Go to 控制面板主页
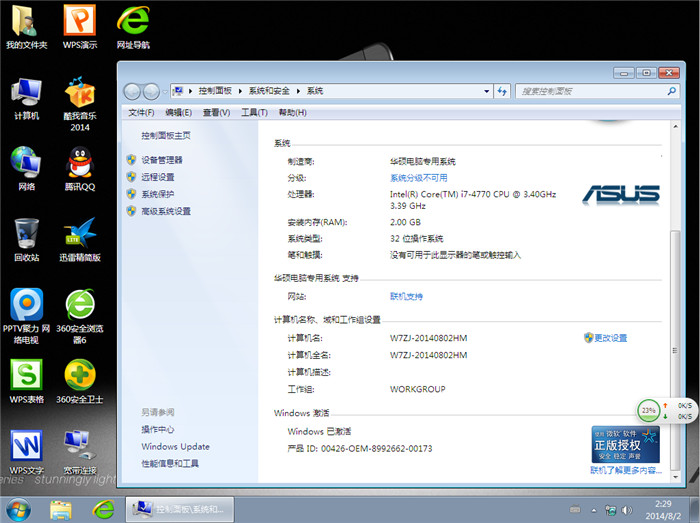This screenshot has height=523, width=700. [x=166, y=135]
